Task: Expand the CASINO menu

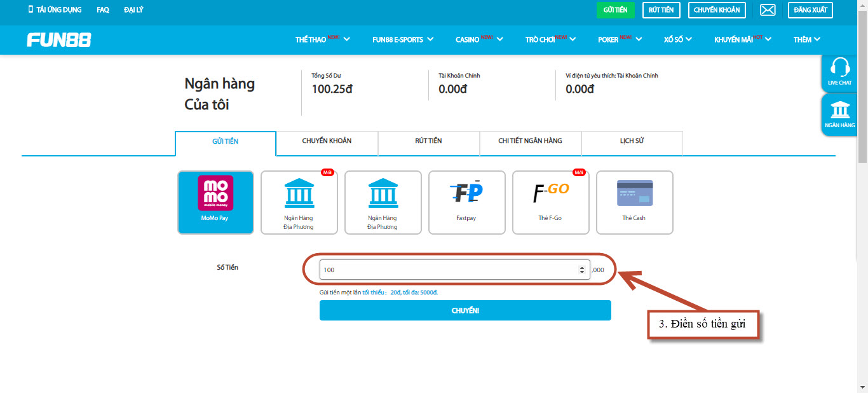Action: (x=479, y=39)
